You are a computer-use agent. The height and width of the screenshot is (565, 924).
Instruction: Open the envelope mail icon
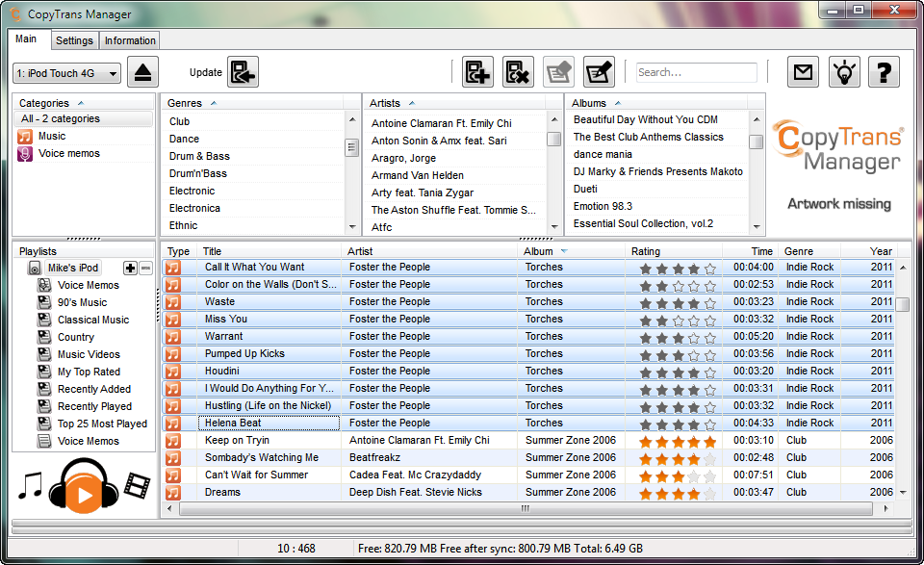803,72
